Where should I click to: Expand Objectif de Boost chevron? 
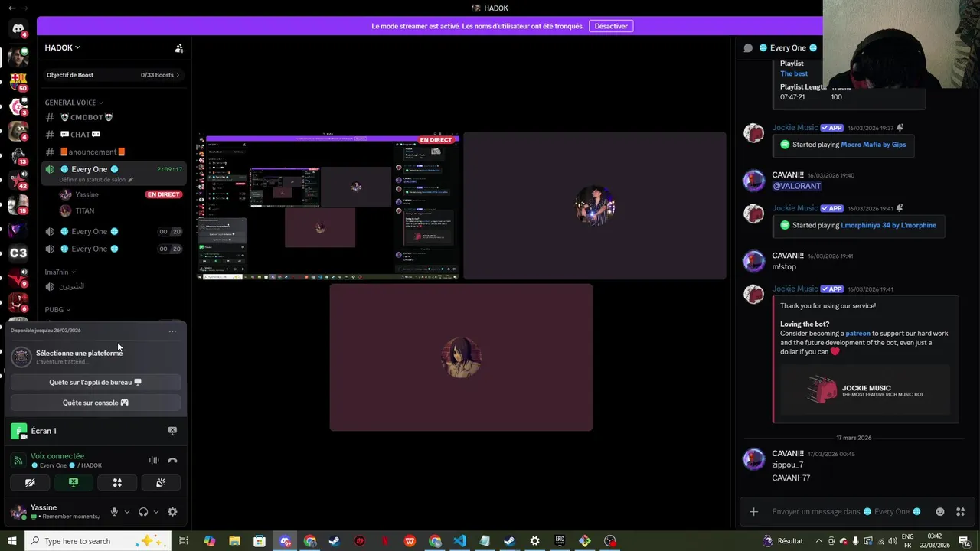click(178, 75)
